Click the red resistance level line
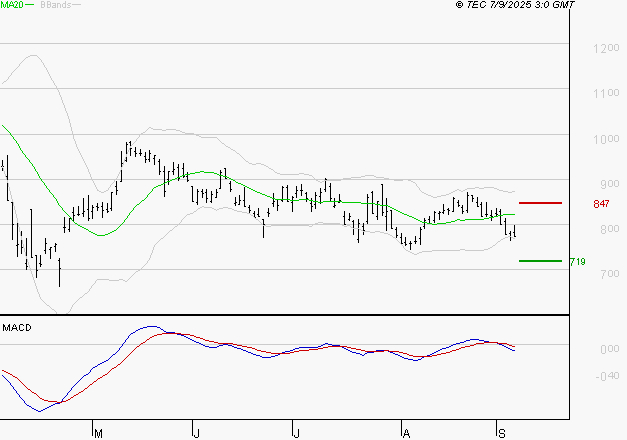Image resolution: width=627 pixels, height=440 pixels. click(540, 203)
